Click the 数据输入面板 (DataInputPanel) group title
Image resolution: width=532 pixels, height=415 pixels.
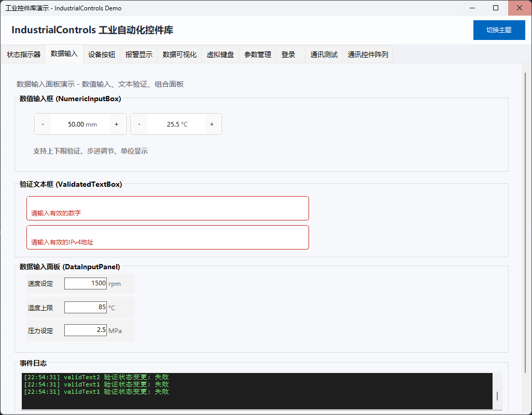[69, 267]
